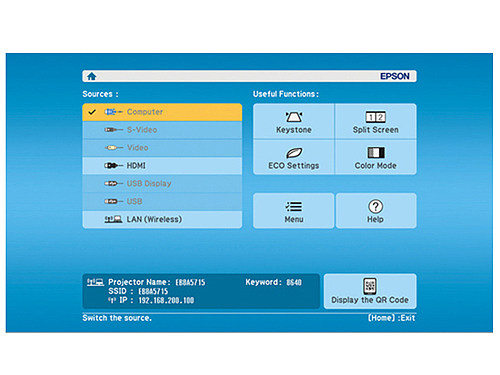Open the Color Mode function
Image resolution: width=500 pixels, height=375 pixels.
[376, 157]
